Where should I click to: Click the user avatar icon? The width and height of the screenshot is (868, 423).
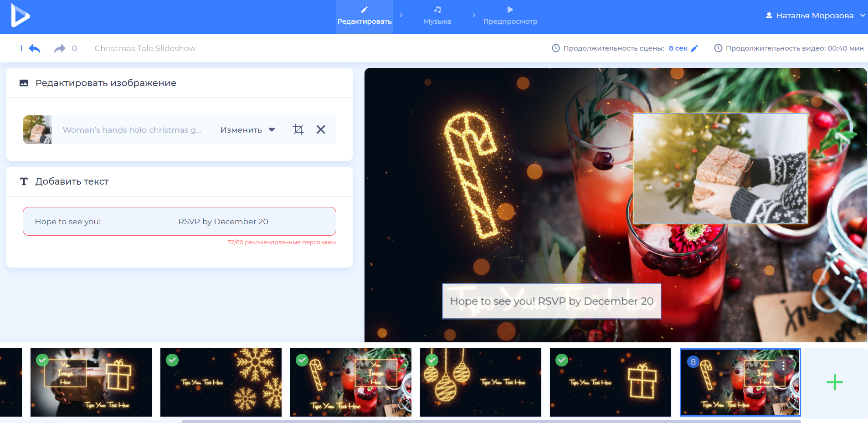click(769, 15)
